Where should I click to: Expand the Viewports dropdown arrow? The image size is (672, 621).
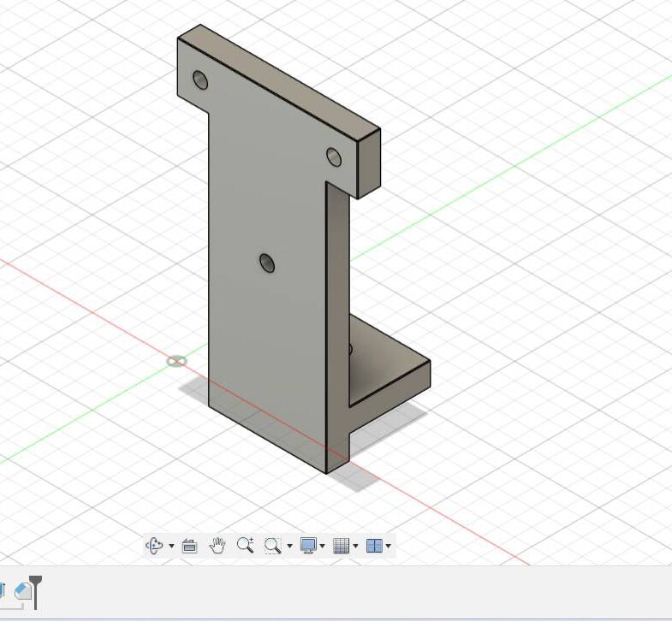click(x=389, y=547)
